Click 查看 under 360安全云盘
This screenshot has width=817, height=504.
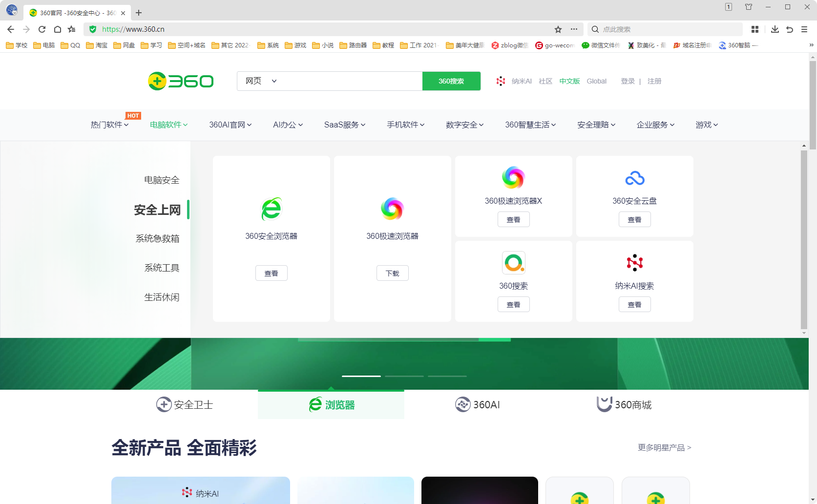click(x=635, y=220)
